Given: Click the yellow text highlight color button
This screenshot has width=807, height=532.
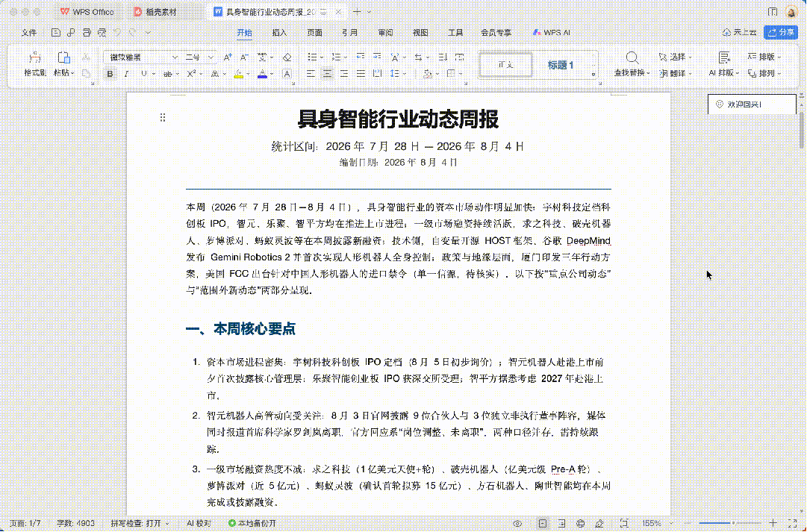Looking at the screenshot, I should (238, 74).
